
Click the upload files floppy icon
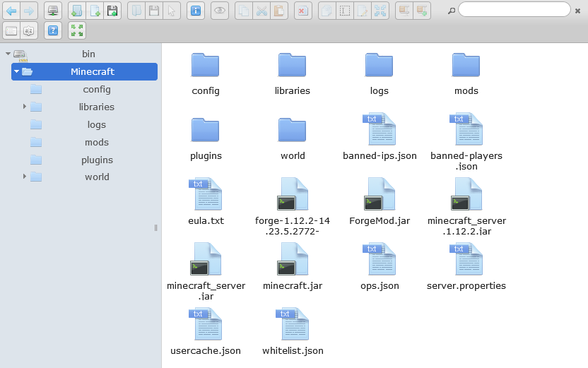(112, 11)
